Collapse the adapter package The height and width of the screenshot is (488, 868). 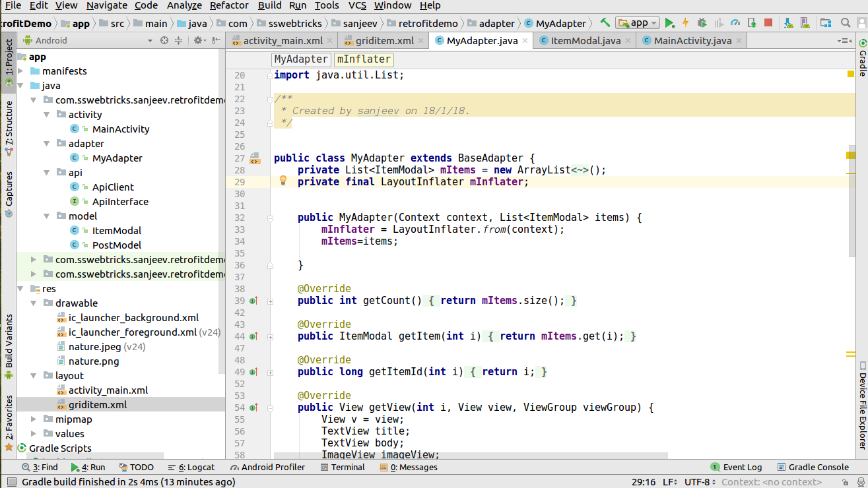tap(47, 144)
